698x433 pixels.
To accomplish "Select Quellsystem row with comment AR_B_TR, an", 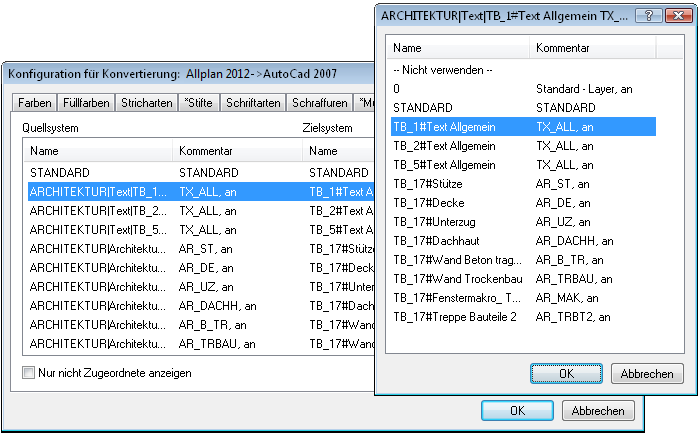I will 201,325.
